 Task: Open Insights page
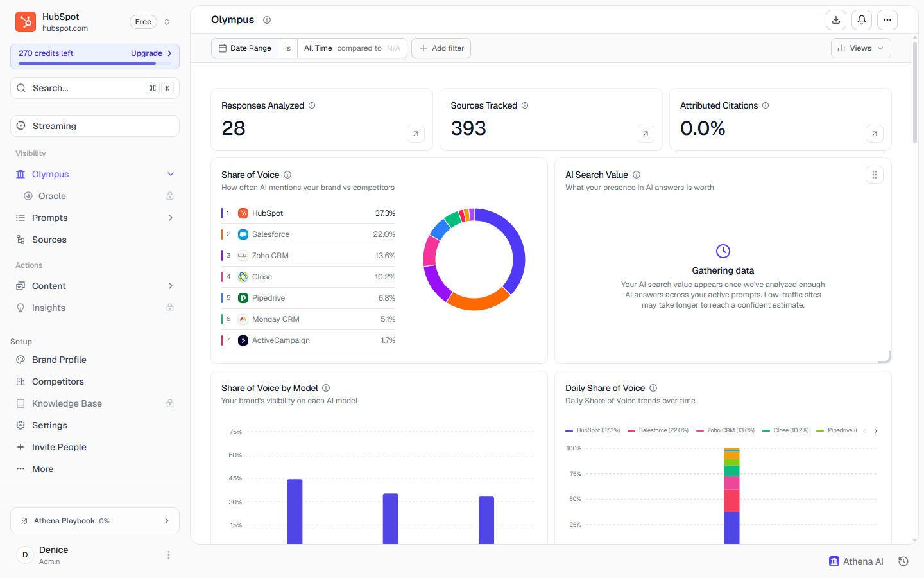pos(95,308)
